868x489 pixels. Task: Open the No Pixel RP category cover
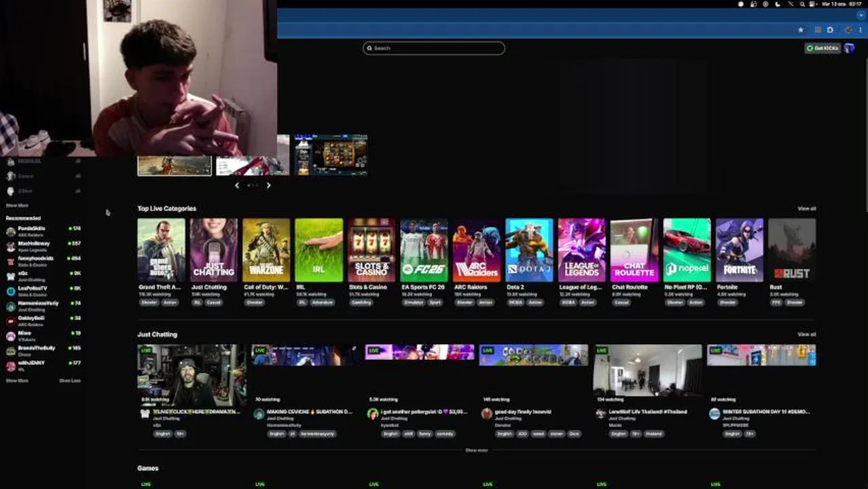687,250
